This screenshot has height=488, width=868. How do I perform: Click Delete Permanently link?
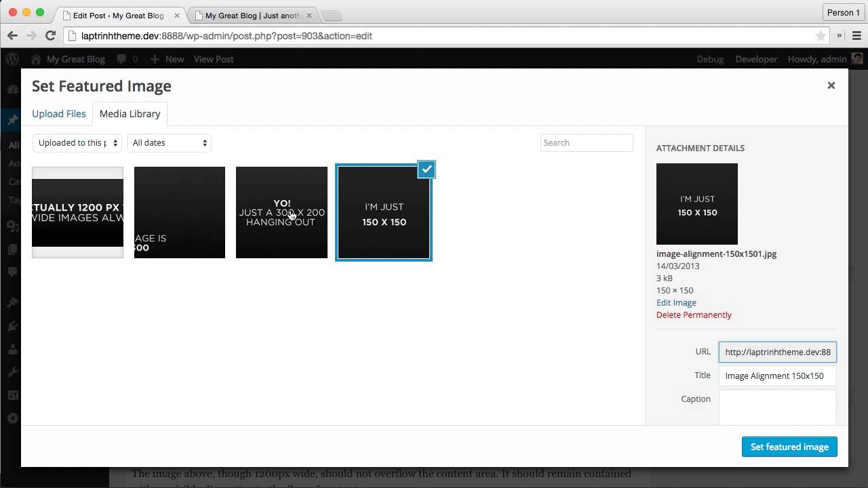tap(694, 315)
